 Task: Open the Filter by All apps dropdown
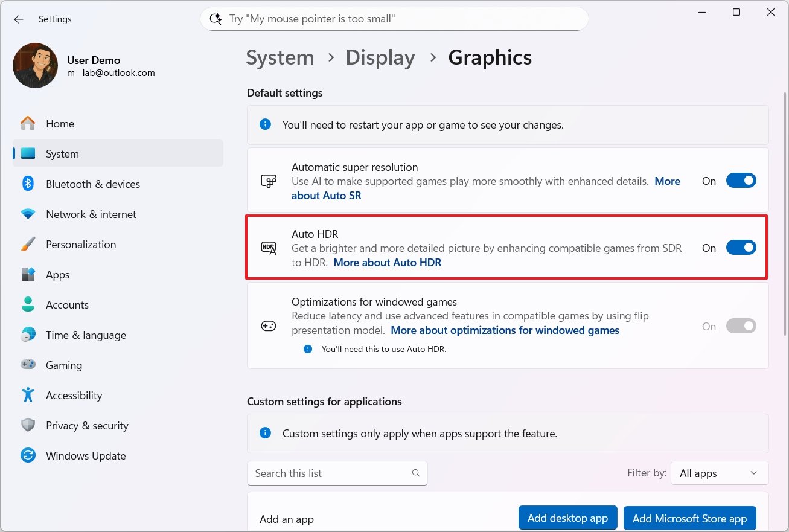click(x=720, y=473)
